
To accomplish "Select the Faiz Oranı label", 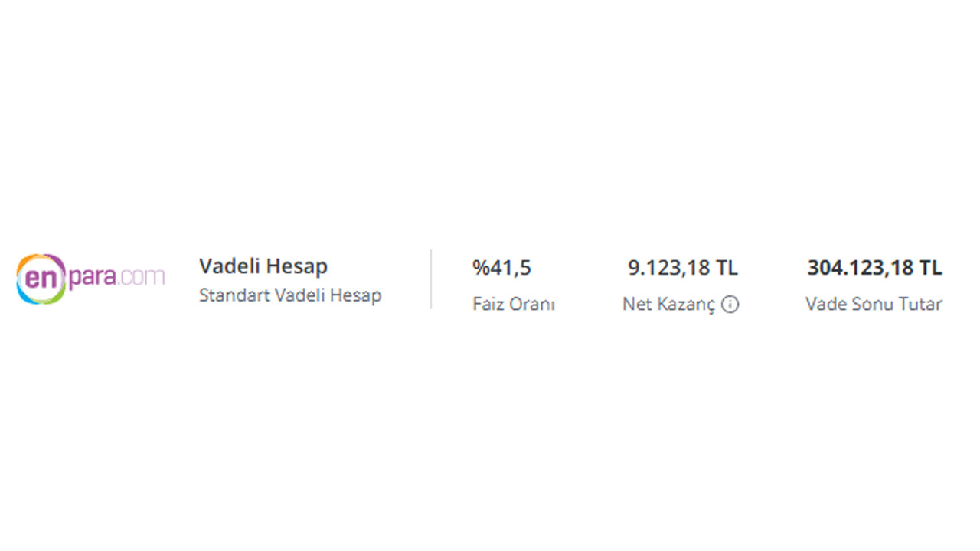I will (x=514, y=304).
